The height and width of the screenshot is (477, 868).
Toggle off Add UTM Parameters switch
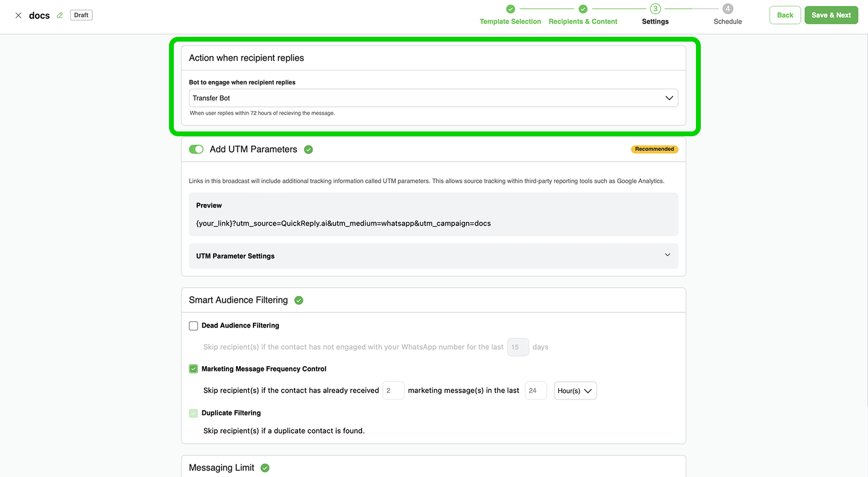coord(196,150)
